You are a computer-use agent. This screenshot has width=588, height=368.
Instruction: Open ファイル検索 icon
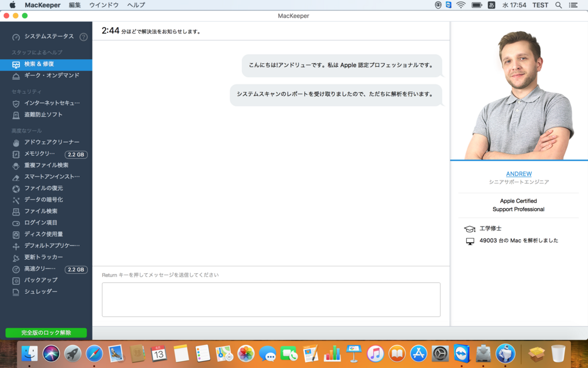(x=16, y=212)
